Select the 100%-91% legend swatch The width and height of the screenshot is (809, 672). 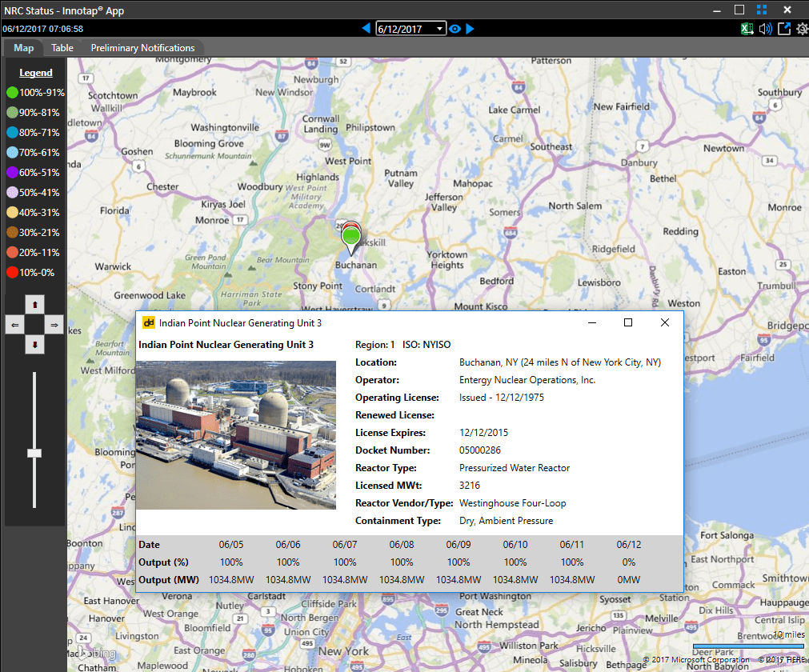click(x=12, y=93)
